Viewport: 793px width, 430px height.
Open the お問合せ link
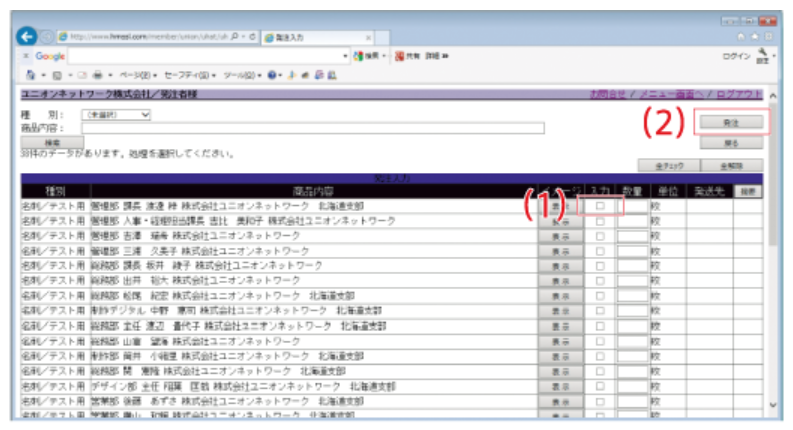(x=607, y=94)
